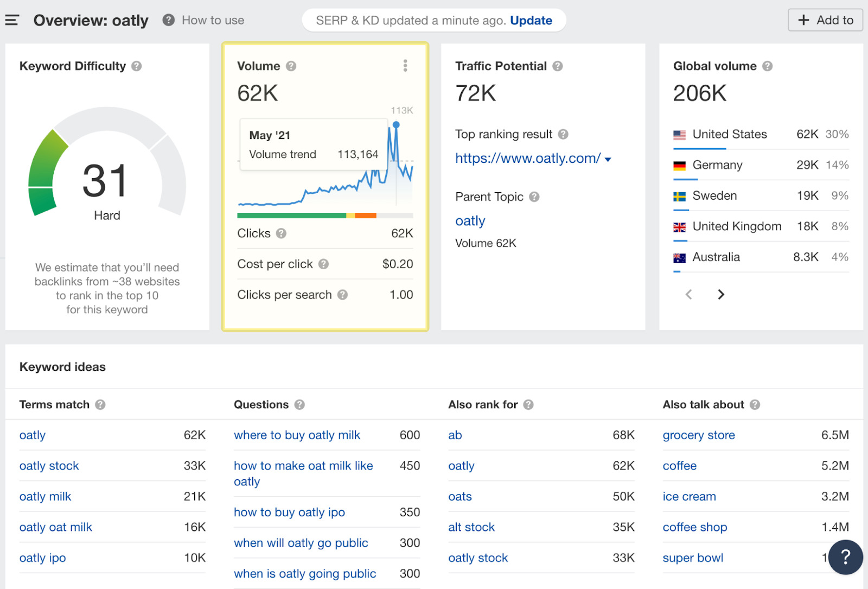This screenshot has width=868, height=589.
Task: Click the Also rank for question mark icon
Action: (x=528, y=404)
